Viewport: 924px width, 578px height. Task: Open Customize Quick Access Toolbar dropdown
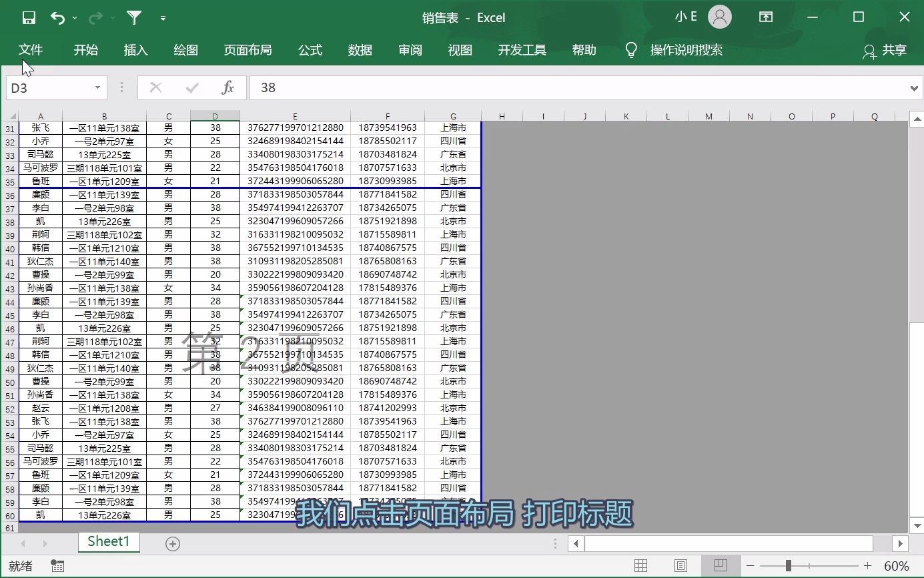163,19
